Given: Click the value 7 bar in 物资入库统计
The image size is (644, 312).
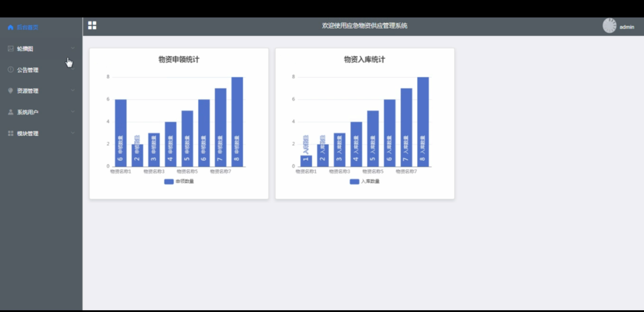Looking at the screenshot, I should (406, 127).
